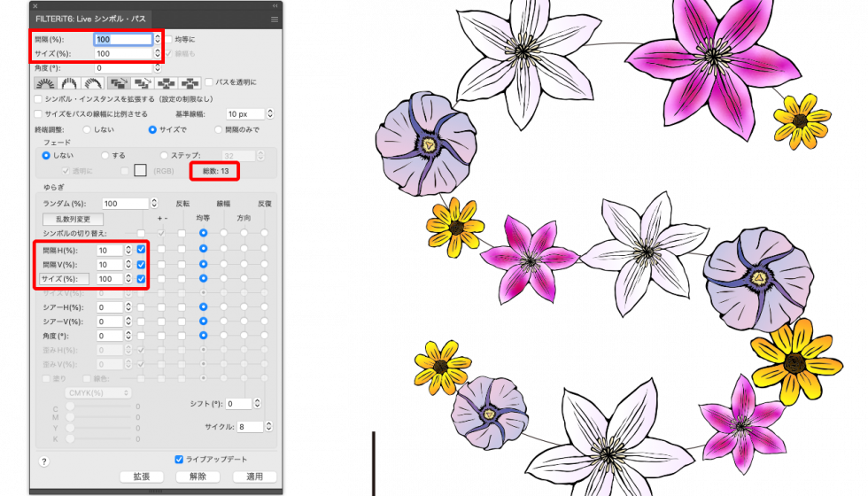Click the sixth symbol stacking order icon
The image size is (868, 496).
tap(165, 83)
